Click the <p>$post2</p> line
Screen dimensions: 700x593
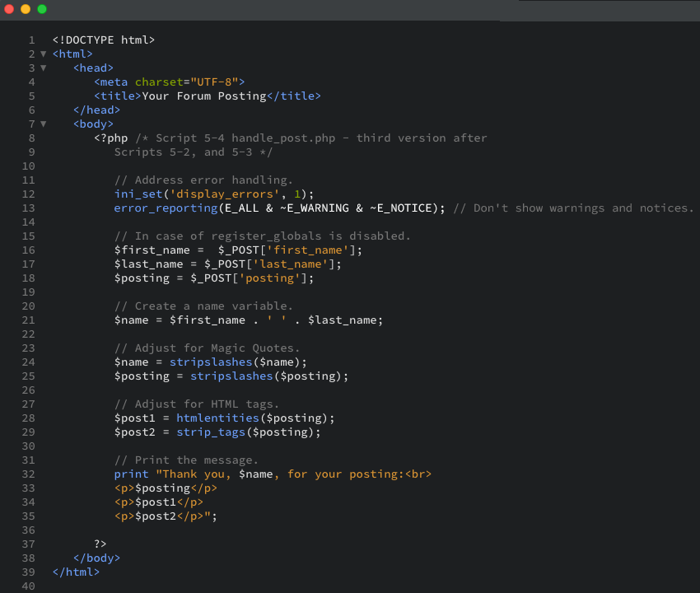coord(166,516)
